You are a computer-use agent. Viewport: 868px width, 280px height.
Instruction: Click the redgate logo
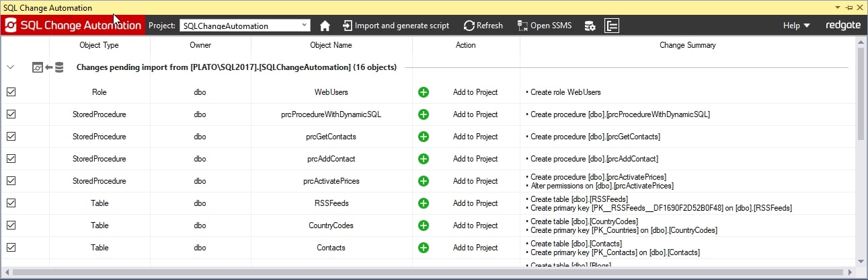(x=843, y=26)
